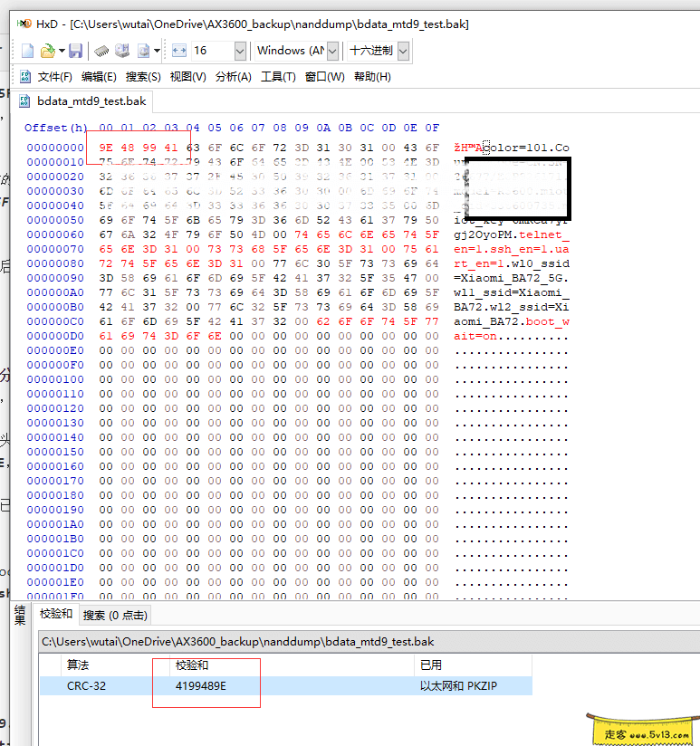Image resolution: width=700 pixels, height=746 pixels.
Task: Switch to the 校验和 results tab
Action: [x=56, y=614]
